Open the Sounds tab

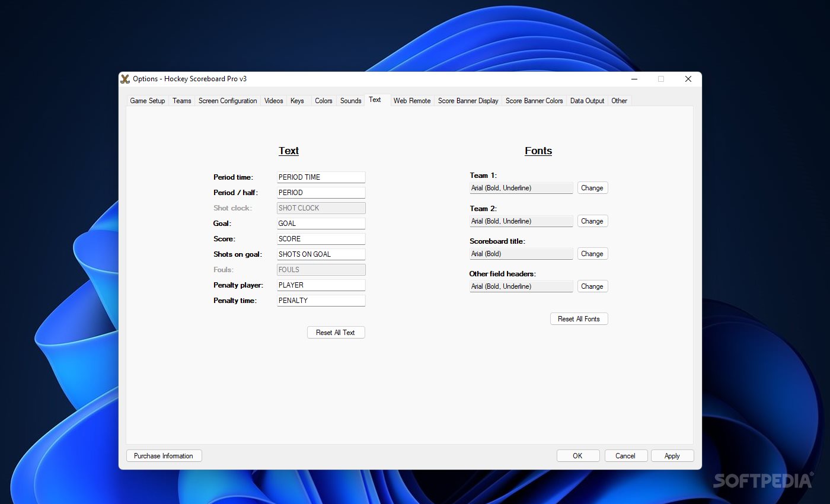pos(351,101)
